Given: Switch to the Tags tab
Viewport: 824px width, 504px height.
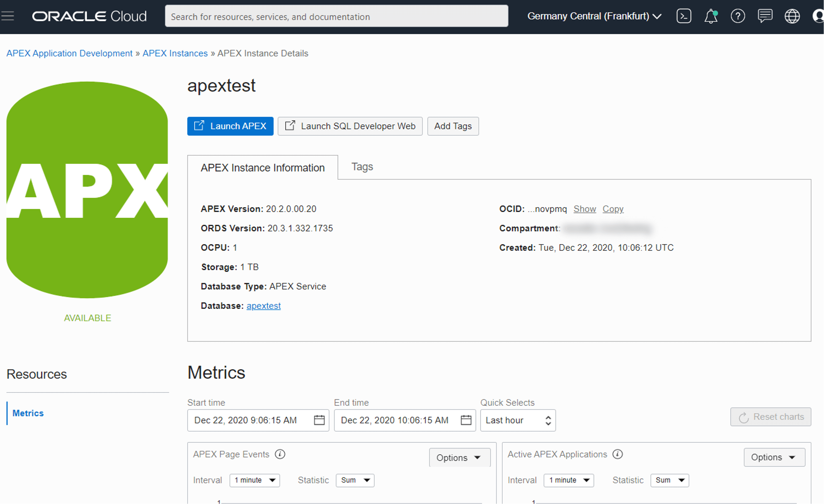Looking at the screenshot, I should click(362, 166).
